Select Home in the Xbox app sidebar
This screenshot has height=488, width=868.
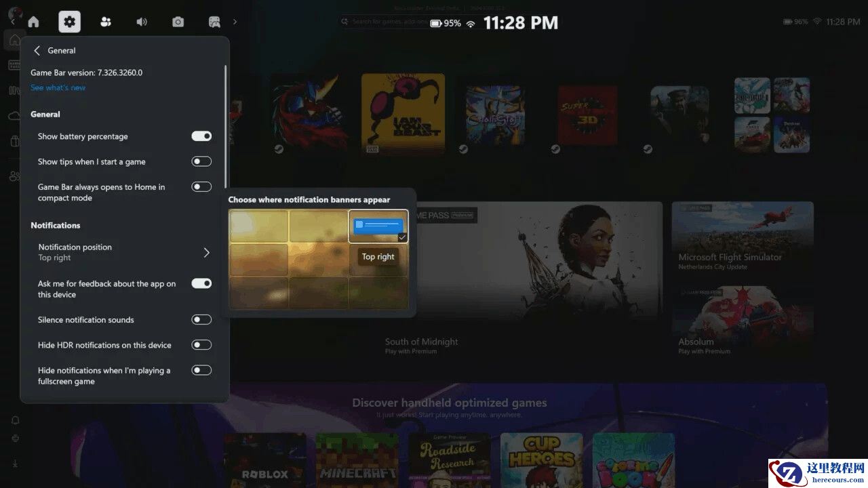pyautogui.click(x=14, y=40)
